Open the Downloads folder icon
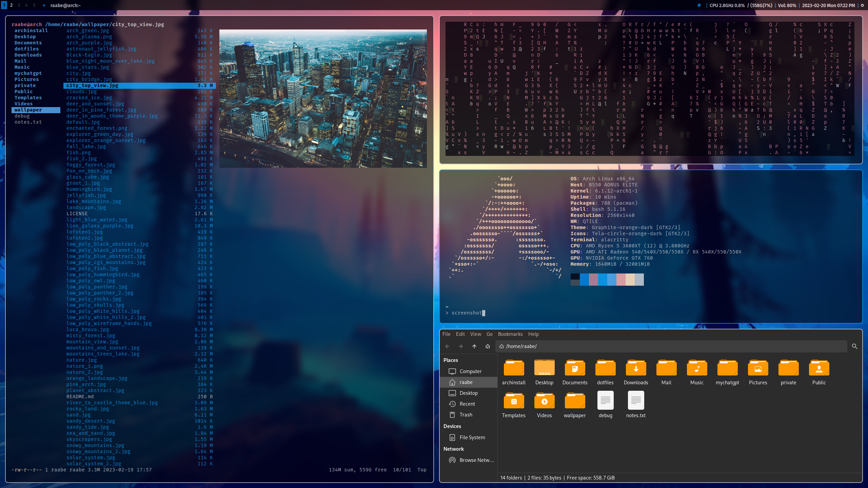 pos(636,368)
